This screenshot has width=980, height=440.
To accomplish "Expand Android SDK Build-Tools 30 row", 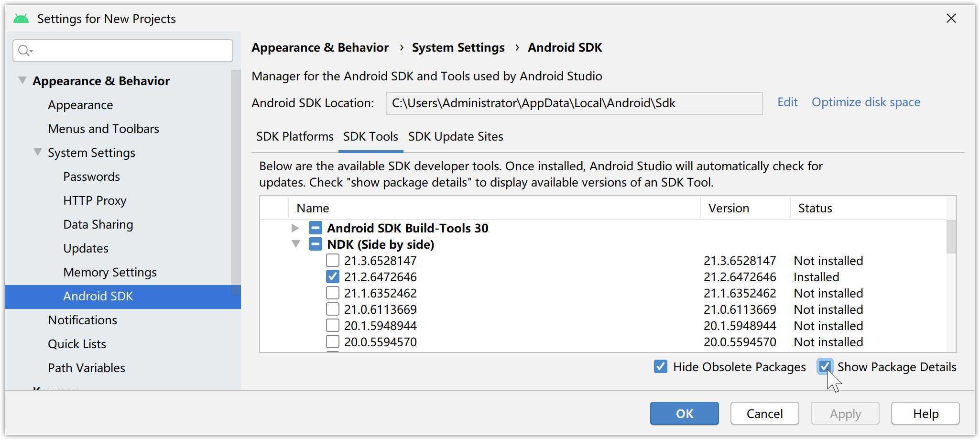I will [295, 228].
